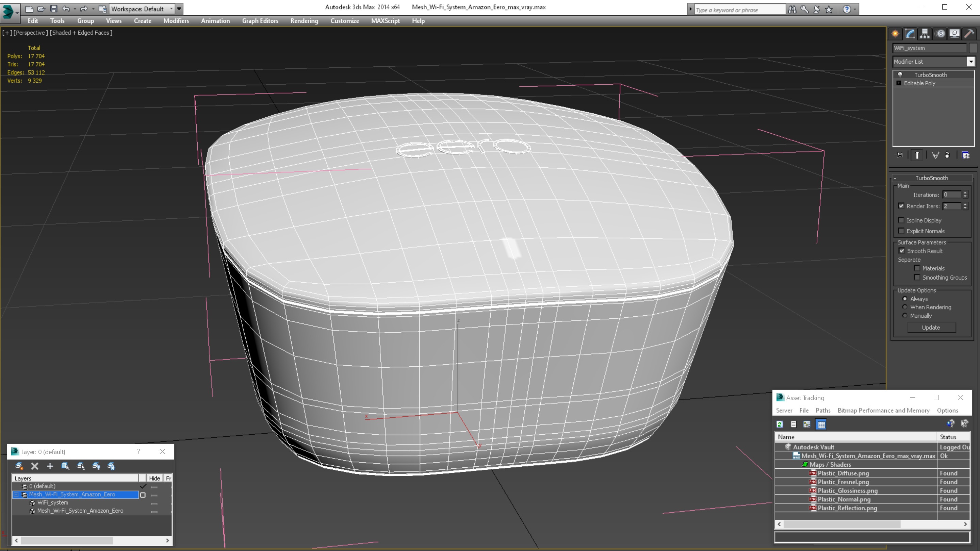
Task: Switch to the Motion command panel tab
Action: 940,34
